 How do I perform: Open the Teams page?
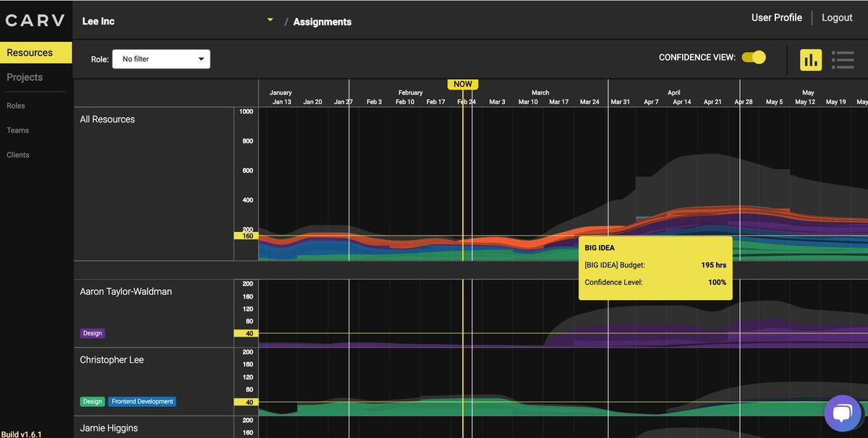(17, 130)
